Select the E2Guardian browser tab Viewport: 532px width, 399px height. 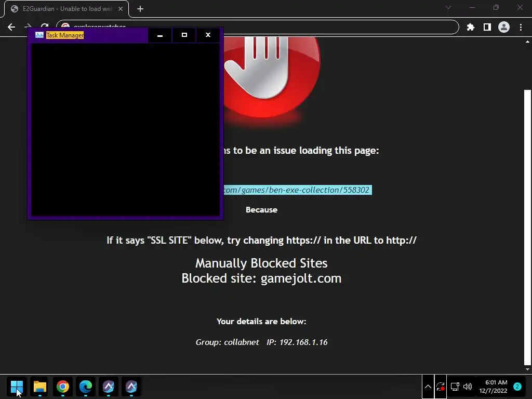pos(66,9)
